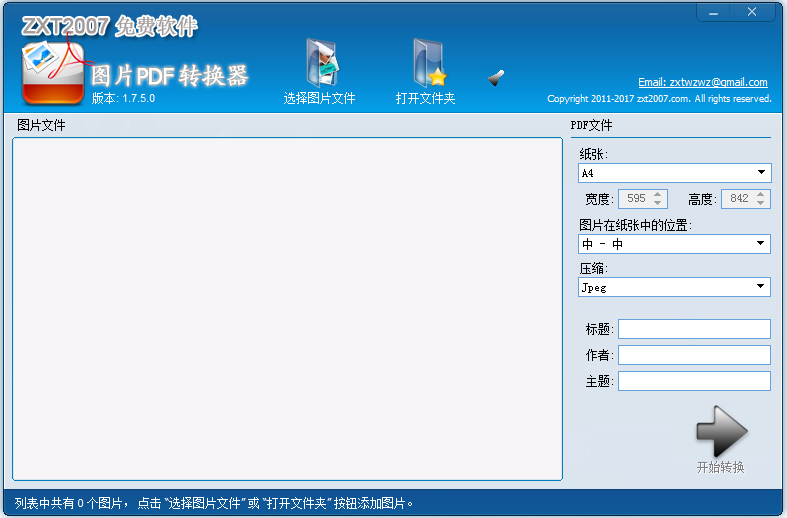Viewport: 787px width, 518px height.
Task: Decrease the 高度 value with down arrow
Action: click(x=761, y=203)
